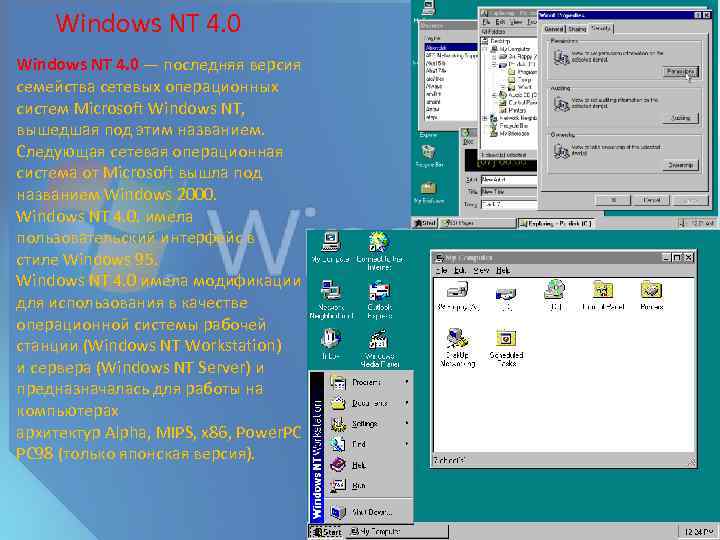The image size is (720, 540).
Task: Open the Scheduled Tasks folder icon
Action: 506,348
